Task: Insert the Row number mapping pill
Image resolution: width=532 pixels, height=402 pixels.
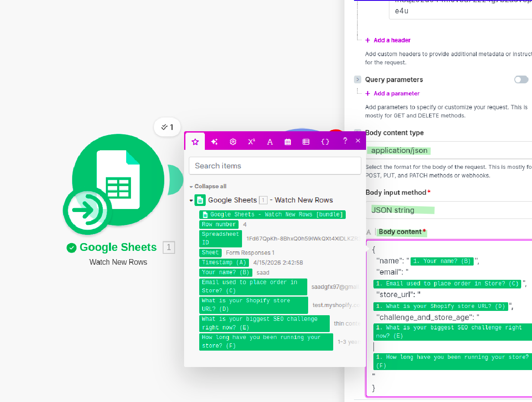Action: coord(219,225)
